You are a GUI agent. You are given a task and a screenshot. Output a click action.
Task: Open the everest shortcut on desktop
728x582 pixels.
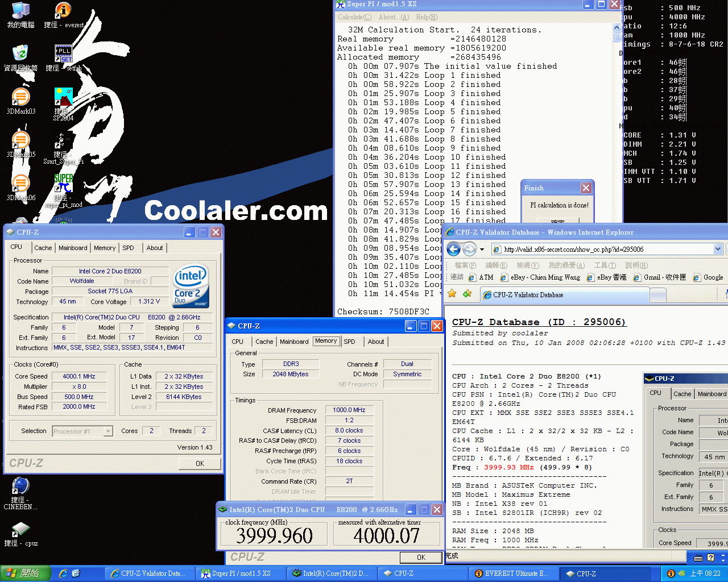[x=63, y=15]
